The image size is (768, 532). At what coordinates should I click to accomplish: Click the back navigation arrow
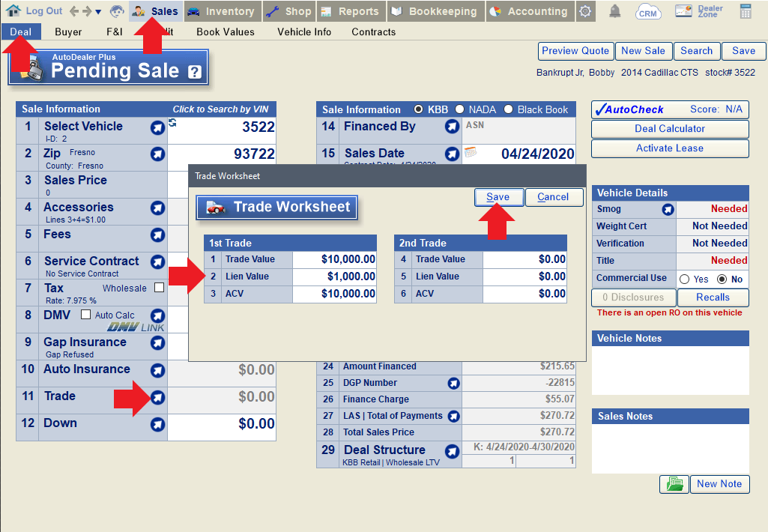tap(74, 10)
